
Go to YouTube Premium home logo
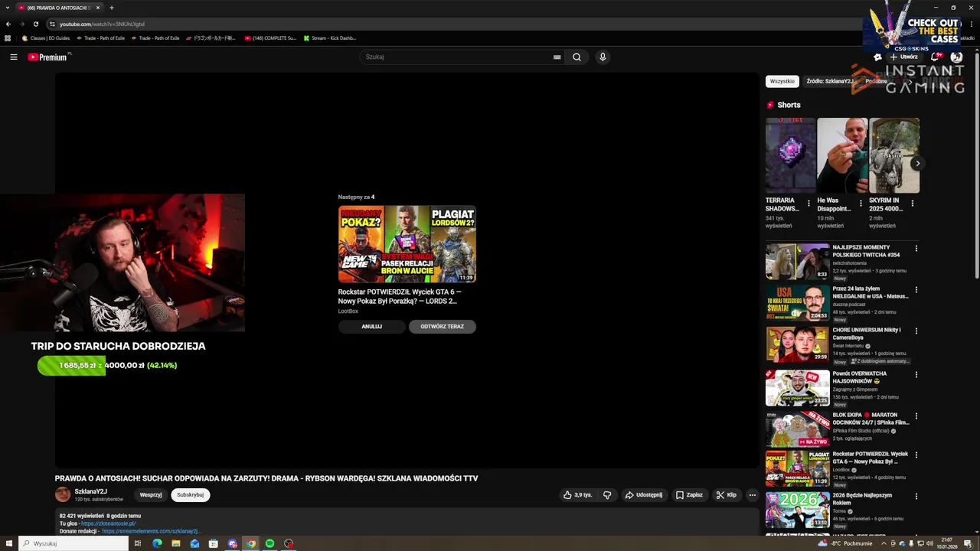tap(49, 57)
